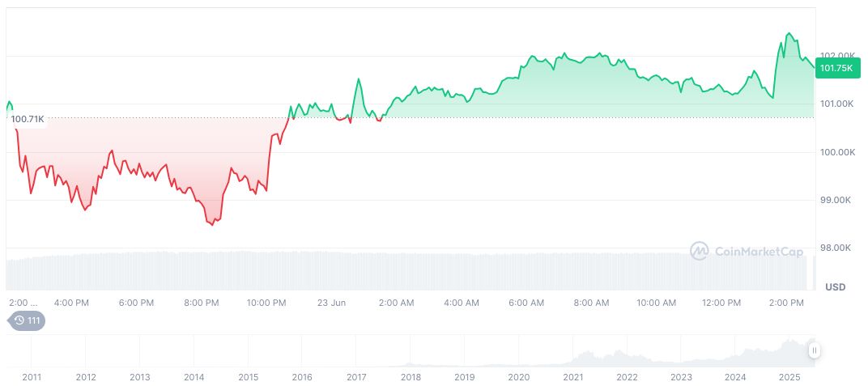
Task: Click the 12:00 PM time axis label
Action: coord(721,303)
